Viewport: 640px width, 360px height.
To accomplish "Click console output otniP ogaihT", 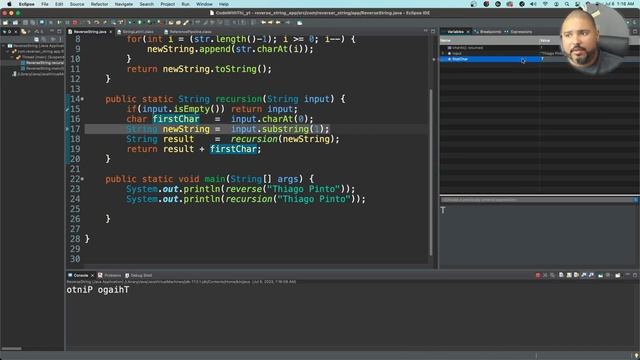I will [98, 290].
